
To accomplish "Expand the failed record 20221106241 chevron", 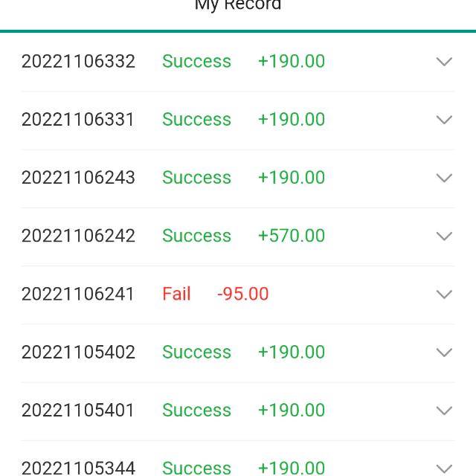I will [444, 294].
